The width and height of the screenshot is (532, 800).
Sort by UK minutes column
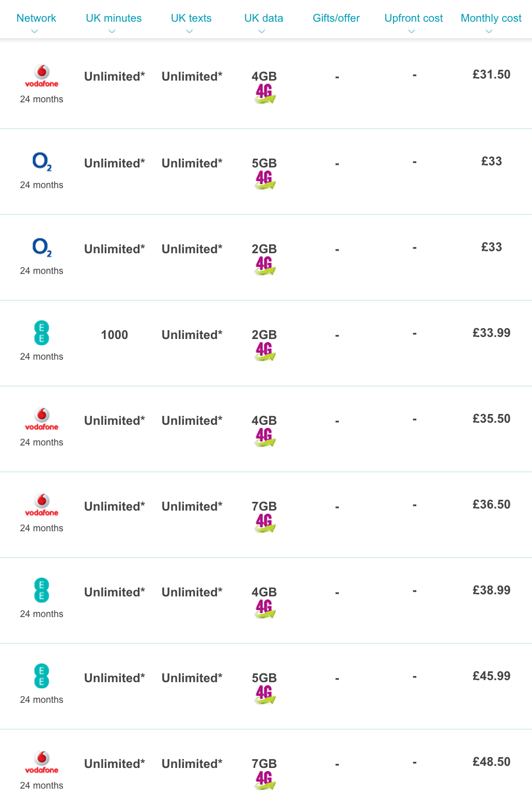pos(114,18)
